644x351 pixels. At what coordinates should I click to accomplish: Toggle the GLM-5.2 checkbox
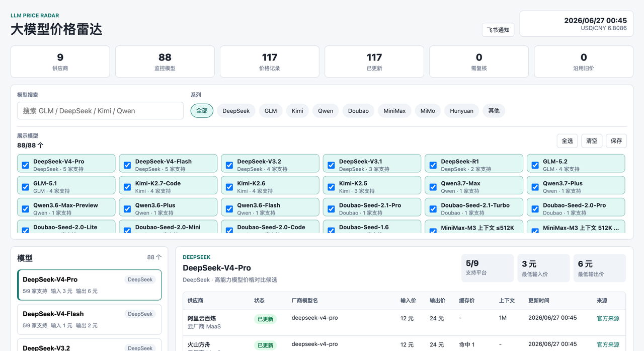pos(535,165)
